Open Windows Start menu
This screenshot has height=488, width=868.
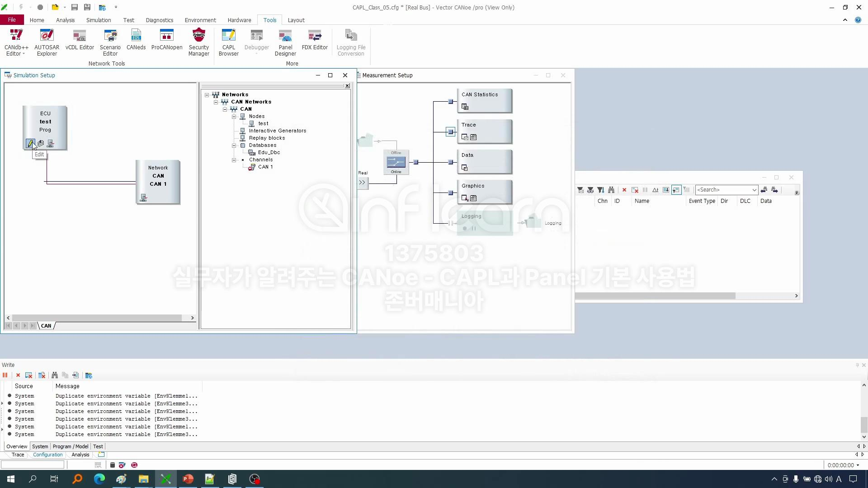point(11,479)
